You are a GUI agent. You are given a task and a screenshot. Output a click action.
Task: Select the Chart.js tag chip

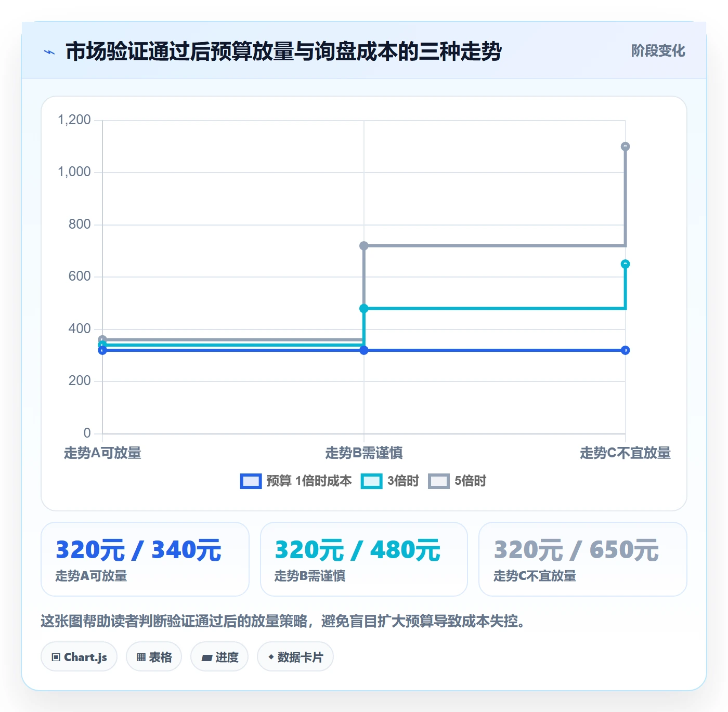[79, 657]
